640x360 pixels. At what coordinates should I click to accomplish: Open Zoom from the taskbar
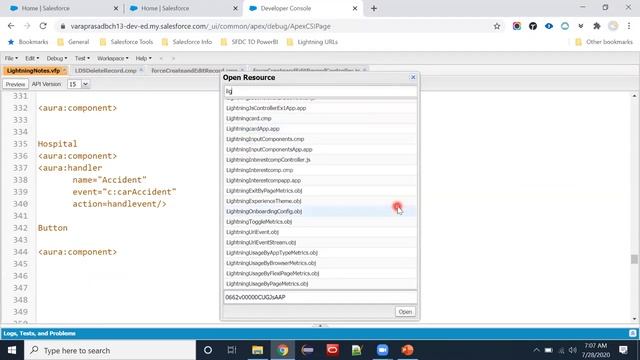click(x=382, y=350)
